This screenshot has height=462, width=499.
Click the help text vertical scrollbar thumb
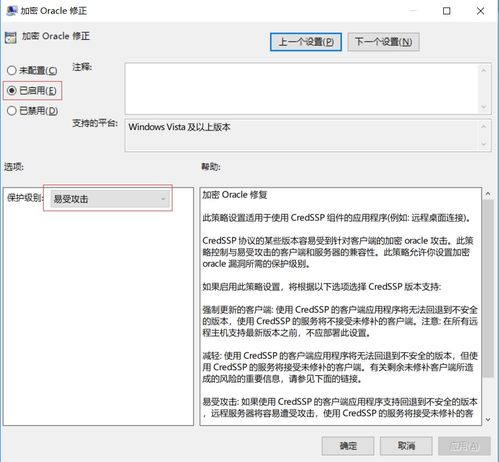click(x=488, y=288)
